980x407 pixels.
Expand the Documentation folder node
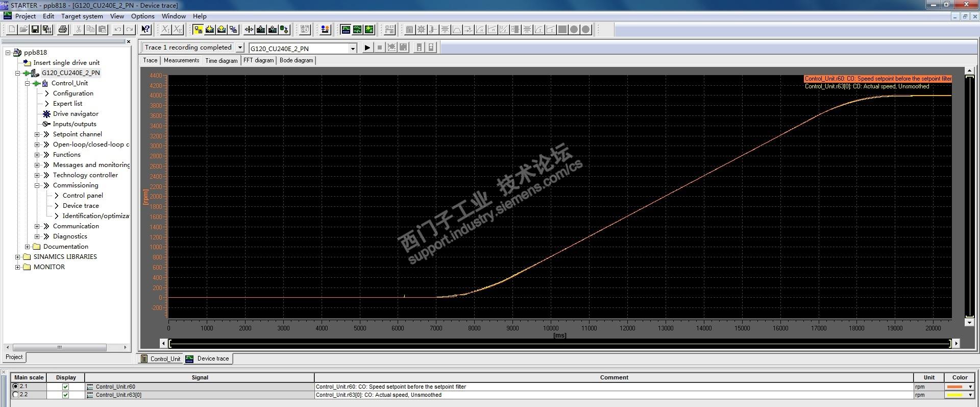pyautogui.click(x=27, y=247)
